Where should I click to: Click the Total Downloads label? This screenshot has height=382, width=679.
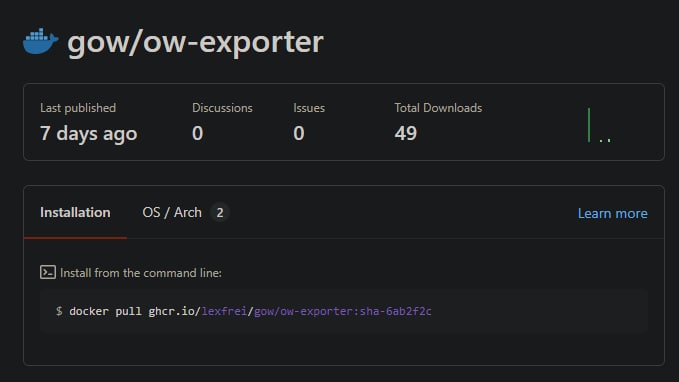pos(438,108)
